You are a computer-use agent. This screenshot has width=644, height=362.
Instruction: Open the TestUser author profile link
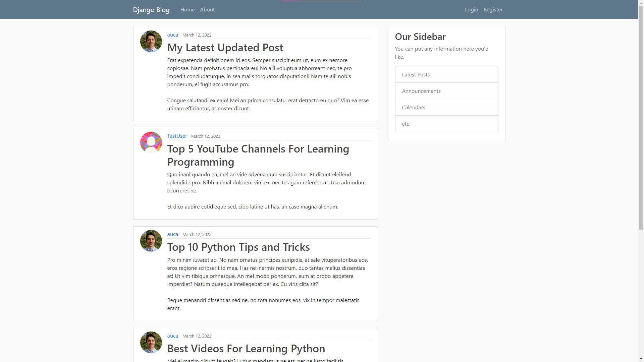(177, 136)
